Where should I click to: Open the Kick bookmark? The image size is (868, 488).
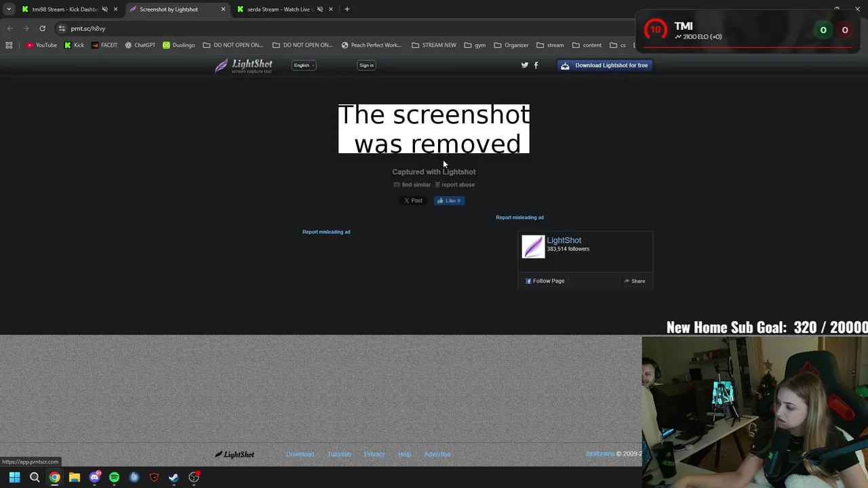tap(74, 45)
